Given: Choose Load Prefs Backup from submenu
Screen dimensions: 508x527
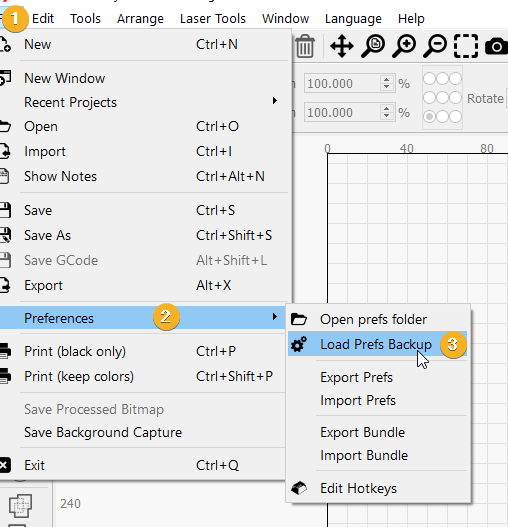Looking at the screenshot, I should pyautogui.click(x=377, y=344).
